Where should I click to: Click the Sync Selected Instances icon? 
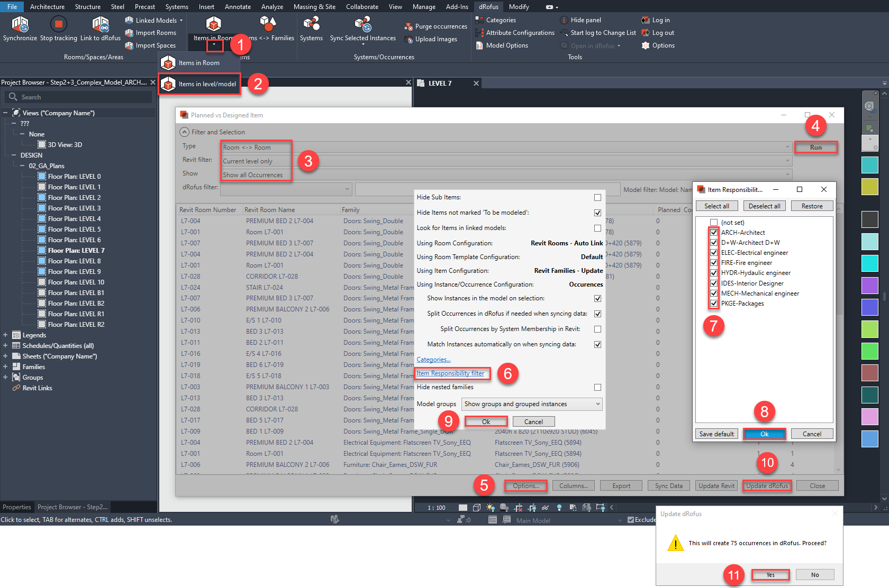[362, 24]
